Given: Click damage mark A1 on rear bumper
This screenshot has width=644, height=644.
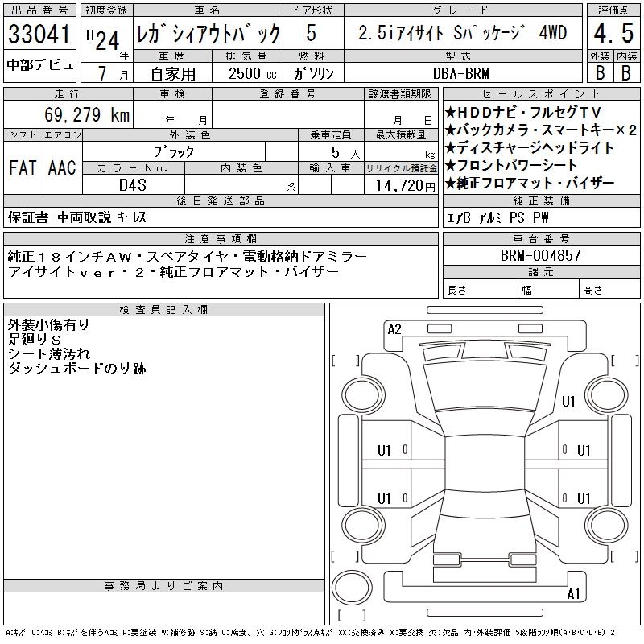Looking at the screenshot, I should click(573, 593).
